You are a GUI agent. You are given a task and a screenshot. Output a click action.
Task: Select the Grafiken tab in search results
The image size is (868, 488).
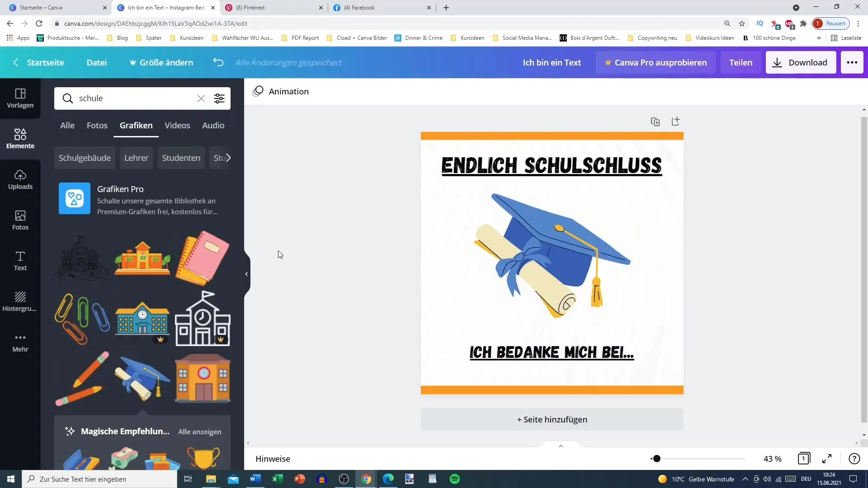136,125
